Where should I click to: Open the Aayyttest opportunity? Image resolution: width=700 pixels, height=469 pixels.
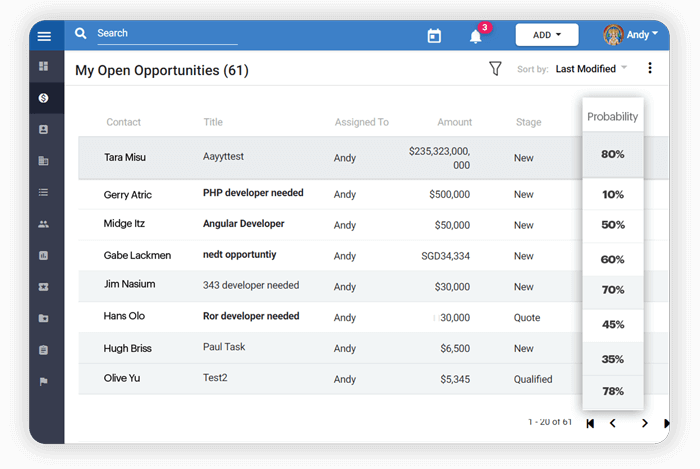223,157
